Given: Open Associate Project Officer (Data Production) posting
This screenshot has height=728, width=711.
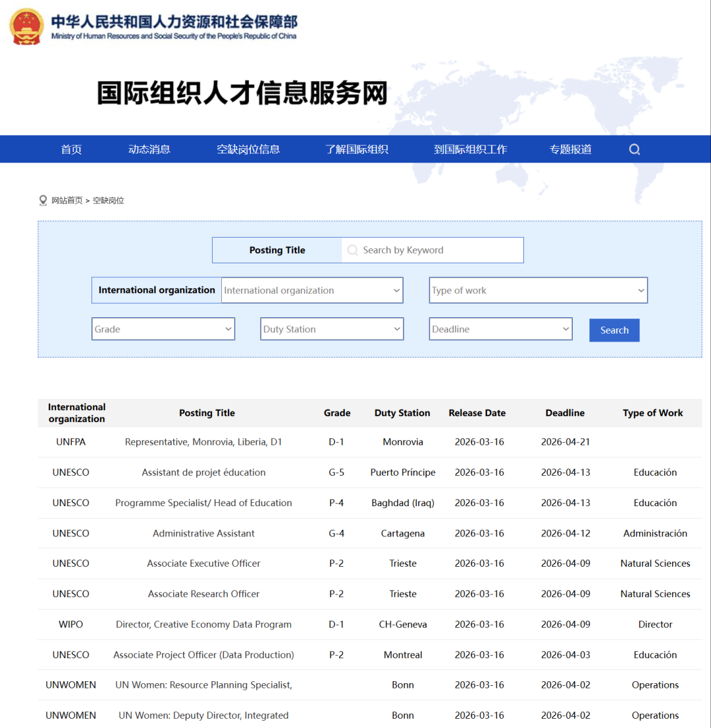Looking at the screenshot, I should 203,655.
